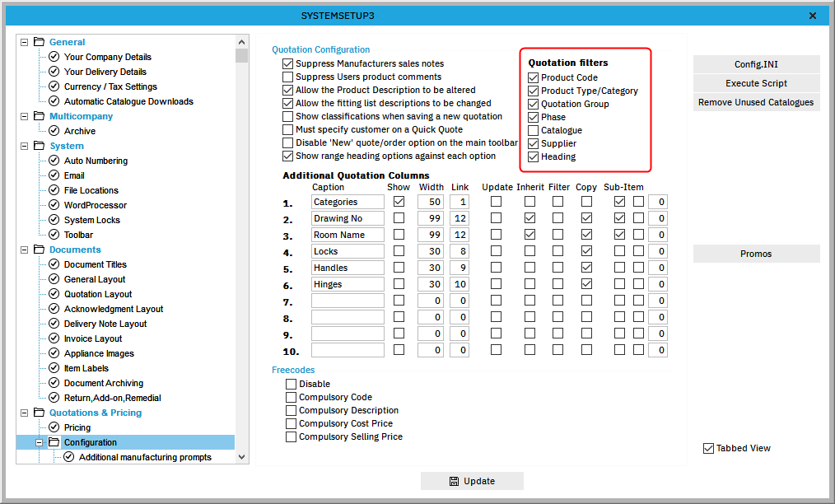Open Your Delivery Details page
835x504 pixels.
tap(105, 72)
